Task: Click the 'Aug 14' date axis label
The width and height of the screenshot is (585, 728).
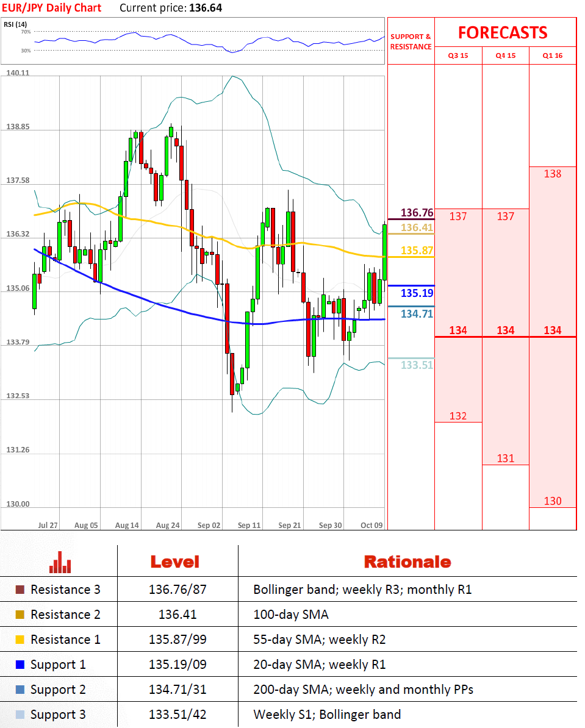Action: pos(127,526)
